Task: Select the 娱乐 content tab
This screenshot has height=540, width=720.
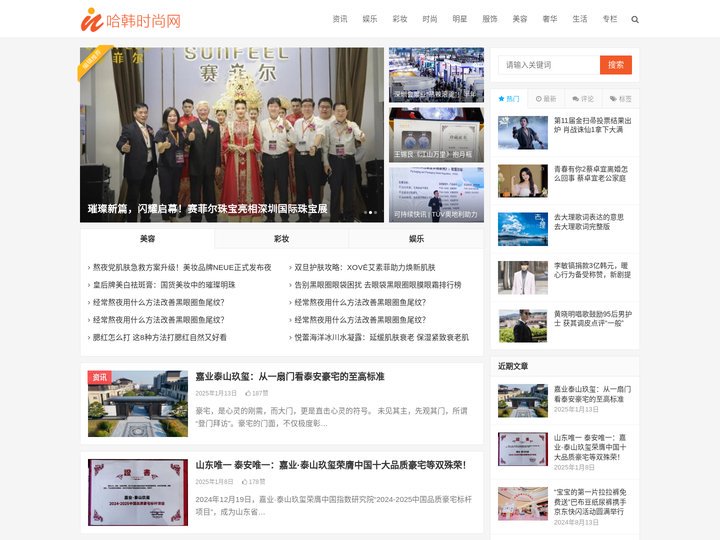Action: (x=416, y=239)
